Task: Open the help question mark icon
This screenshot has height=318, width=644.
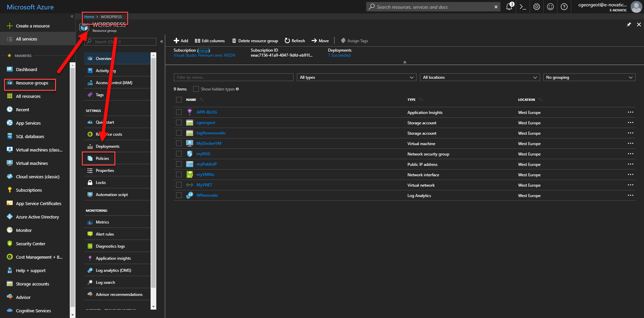Action: (x=564, y=7)
